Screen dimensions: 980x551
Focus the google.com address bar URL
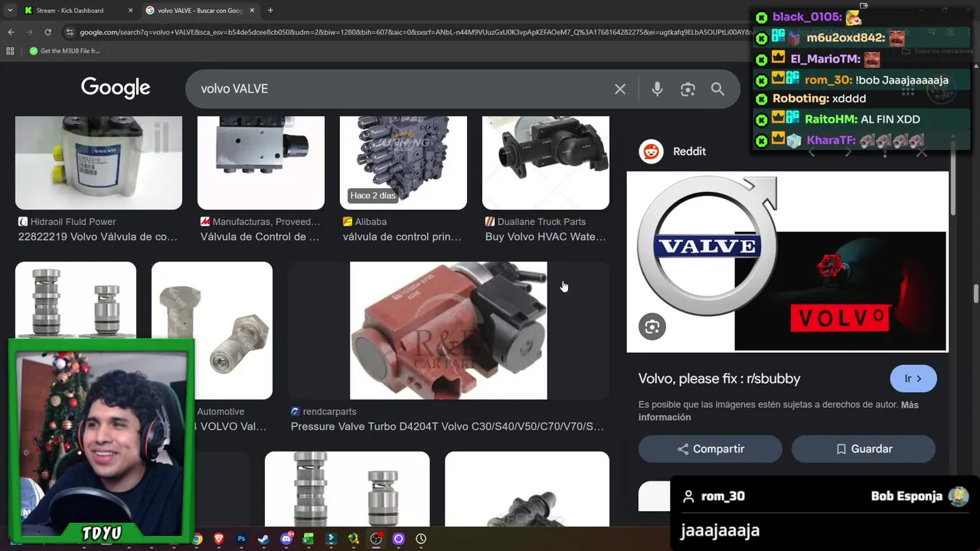[413, 32]
